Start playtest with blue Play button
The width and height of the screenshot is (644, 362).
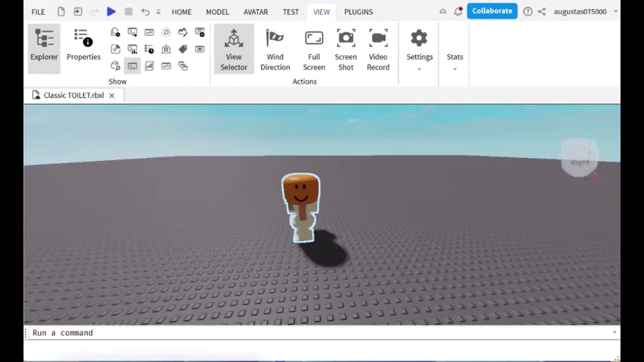(112, 11)
